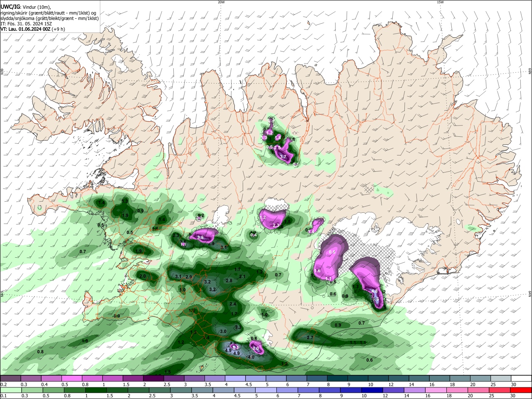Select rain legend swatch between 0.3 and 0.5
Screen dimensions: 532x399
pyautogui.click(x=31, y=390)
